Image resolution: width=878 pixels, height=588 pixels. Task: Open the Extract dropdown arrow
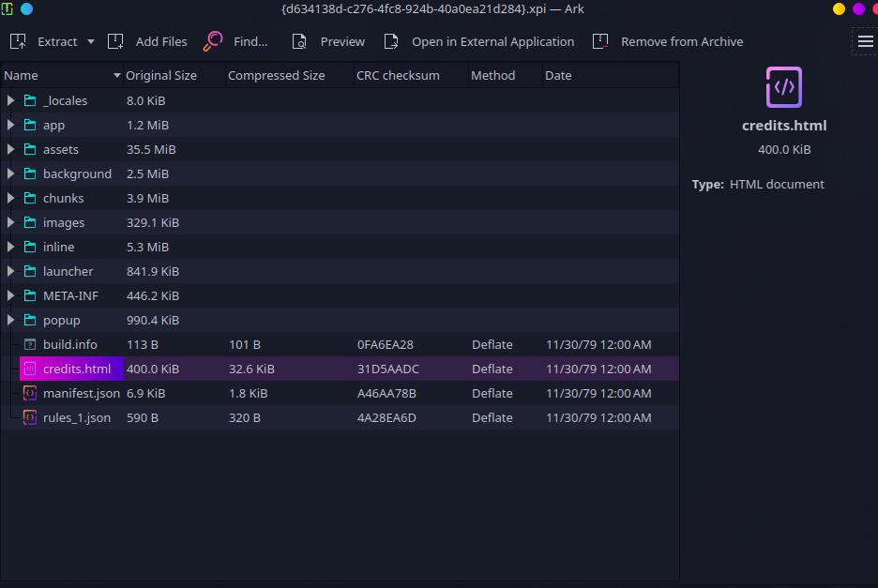point(91,42)
